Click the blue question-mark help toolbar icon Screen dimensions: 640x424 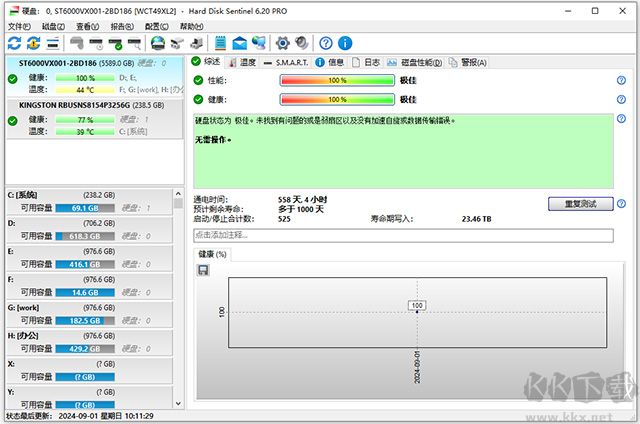pyautogui.click(x=326, y=43)
